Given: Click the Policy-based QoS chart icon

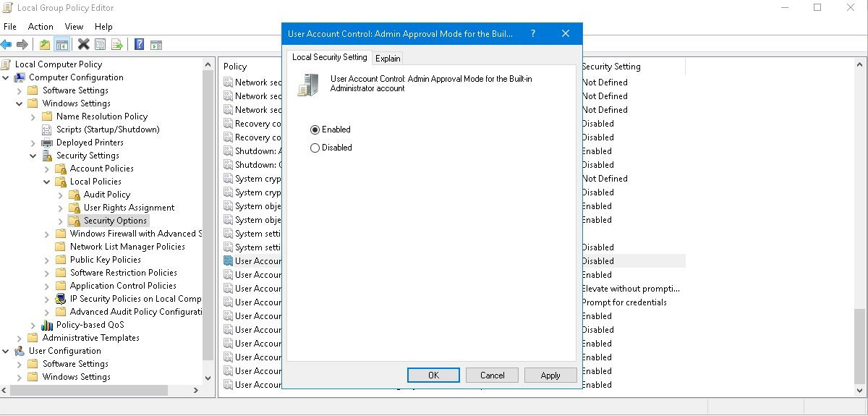Looking at the screenshot, I should 48,325.
